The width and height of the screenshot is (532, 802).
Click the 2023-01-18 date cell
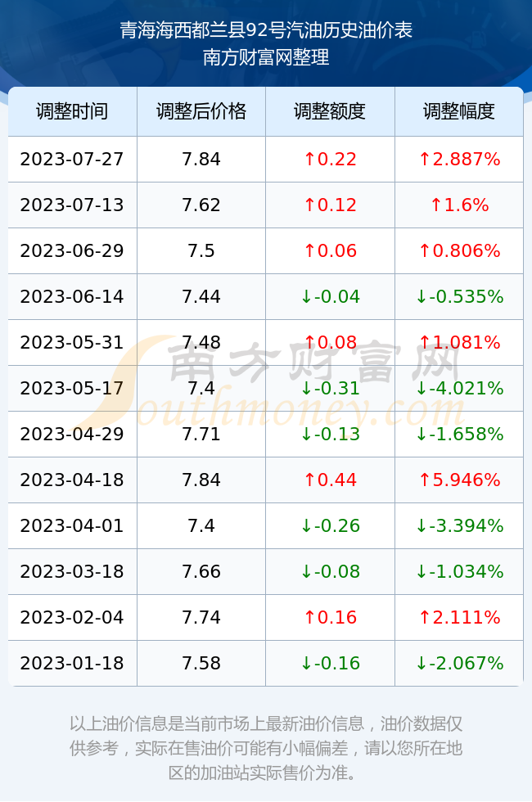[72, 664]
